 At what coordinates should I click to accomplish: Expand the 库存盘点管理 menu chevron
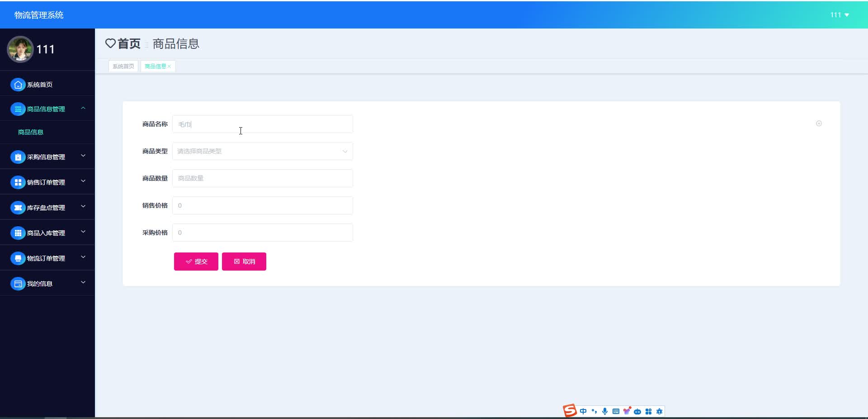coord(83,207)
